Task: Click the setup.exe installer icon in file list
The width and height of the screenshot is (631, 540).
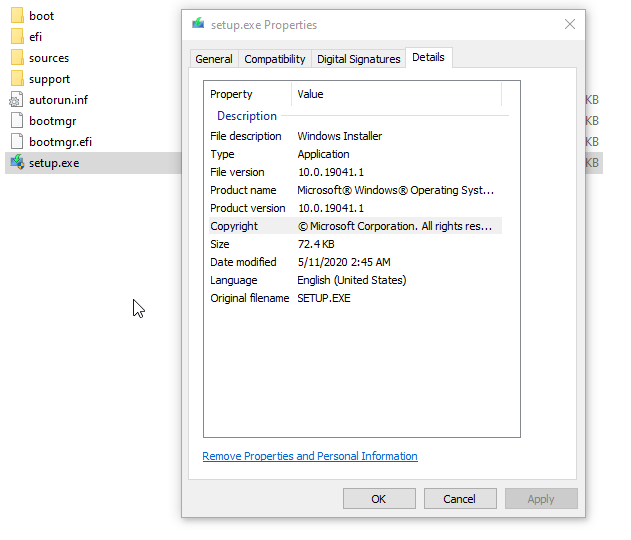Action: (17, 162)
